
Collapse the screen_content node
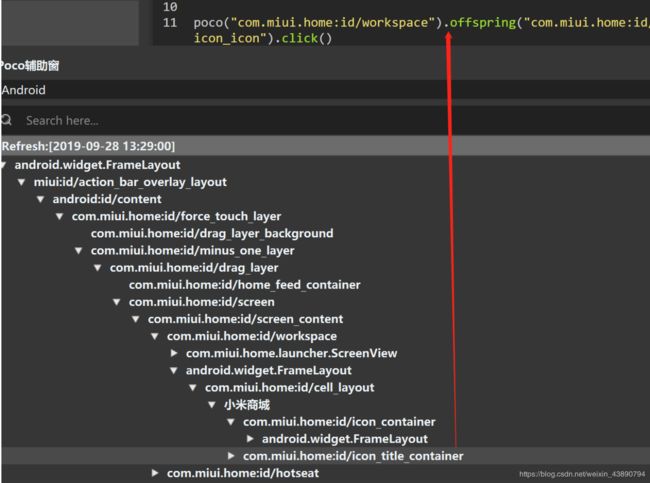[136, 319]
